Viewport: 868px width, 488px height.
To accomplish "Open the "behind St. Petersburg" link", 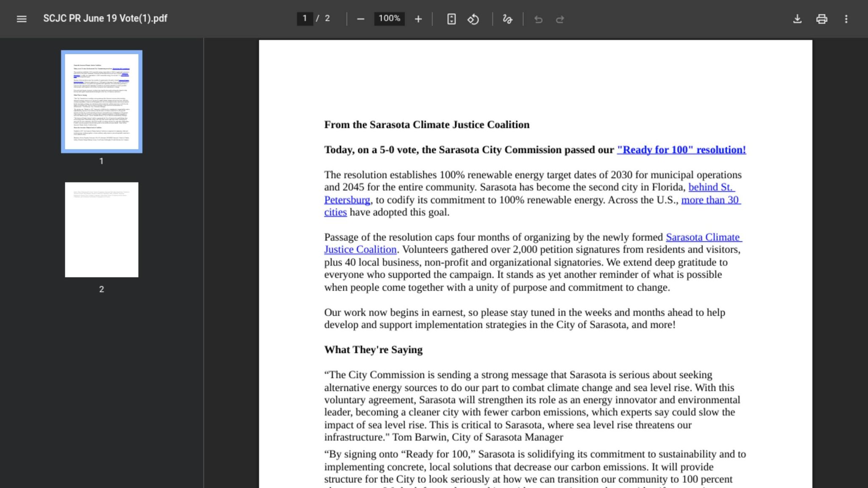I will (711, 187).
